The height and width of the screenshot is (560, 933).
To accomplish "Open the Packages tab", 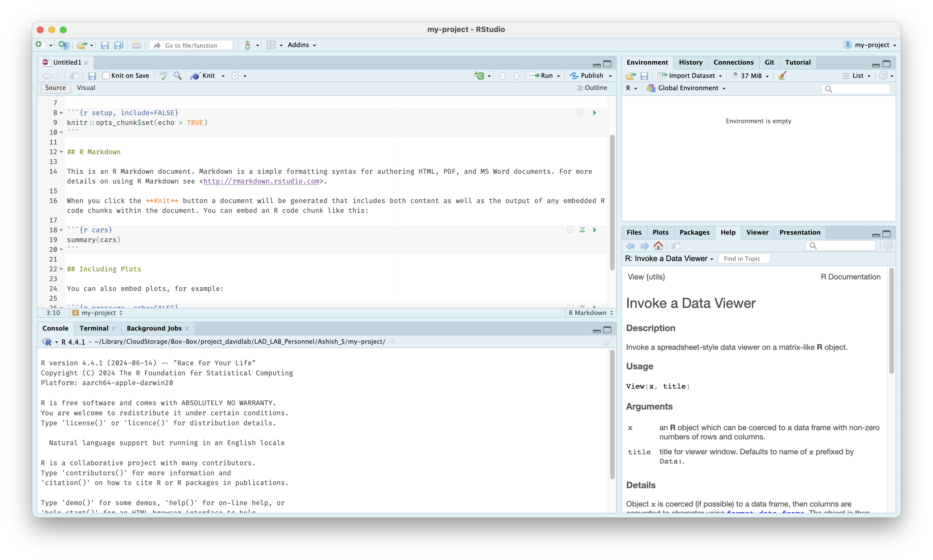I will point(695,232).
